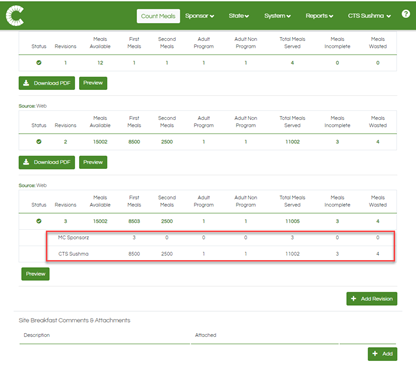Viewport: 416px width, 365px height.
Task: Click the 12 meals available value
Action: coord(100,63)
